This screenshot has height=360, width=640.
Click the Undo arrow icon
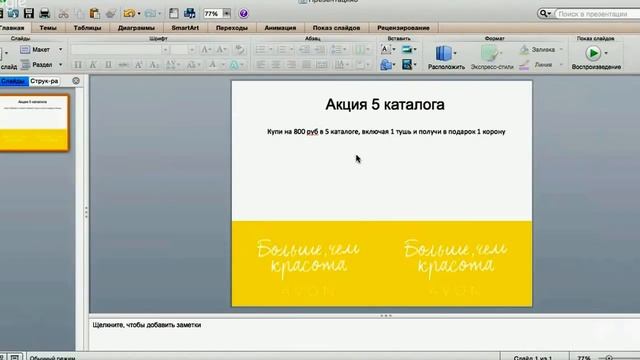point(129,14)
